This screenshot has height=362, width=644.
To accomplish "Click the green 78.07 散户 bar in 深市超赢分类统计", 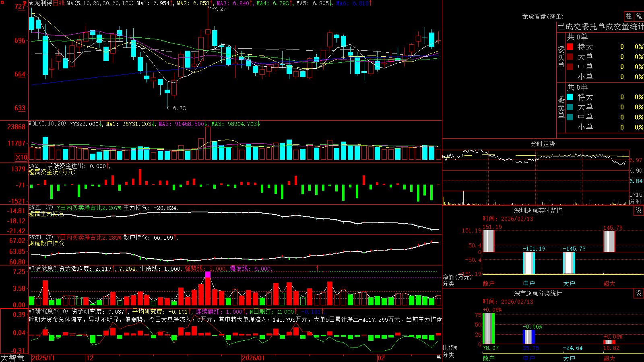I will (488, 328).
